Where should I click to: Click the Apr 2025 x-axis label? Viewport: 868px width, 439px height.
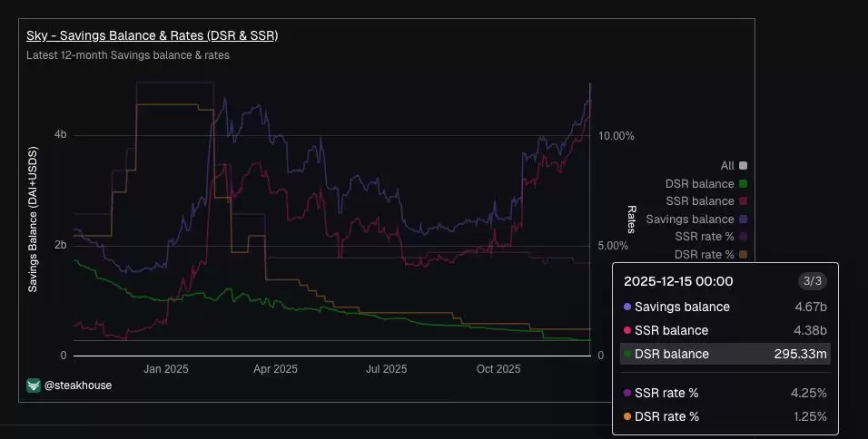pos(275,369)
